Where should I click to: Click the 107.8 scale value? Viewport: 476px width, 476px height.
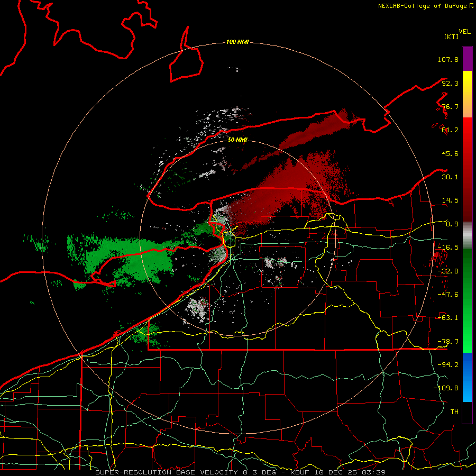[448, 59]
